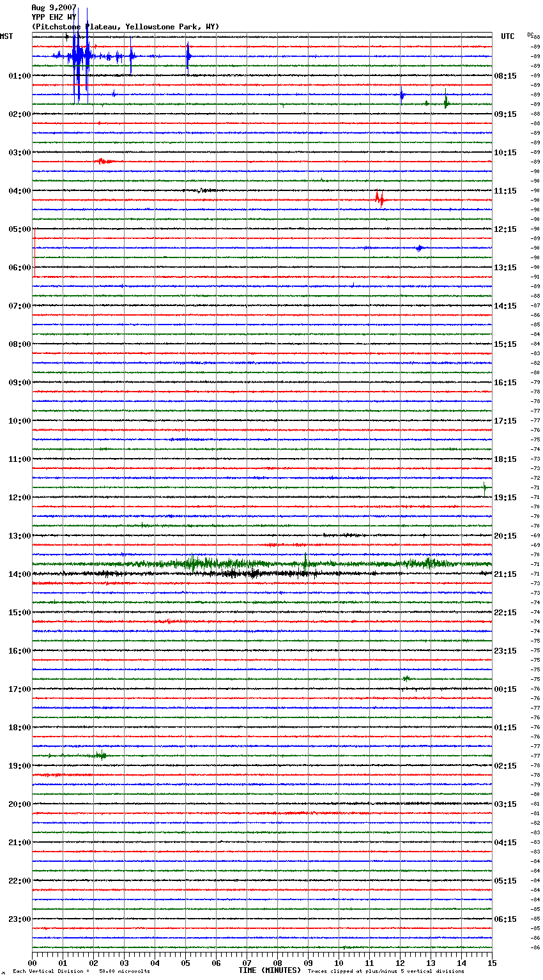The width and height of the screenshot is (543, 980).
Task: Select the 06:00 MST hour label
Action: click(20, 267)
